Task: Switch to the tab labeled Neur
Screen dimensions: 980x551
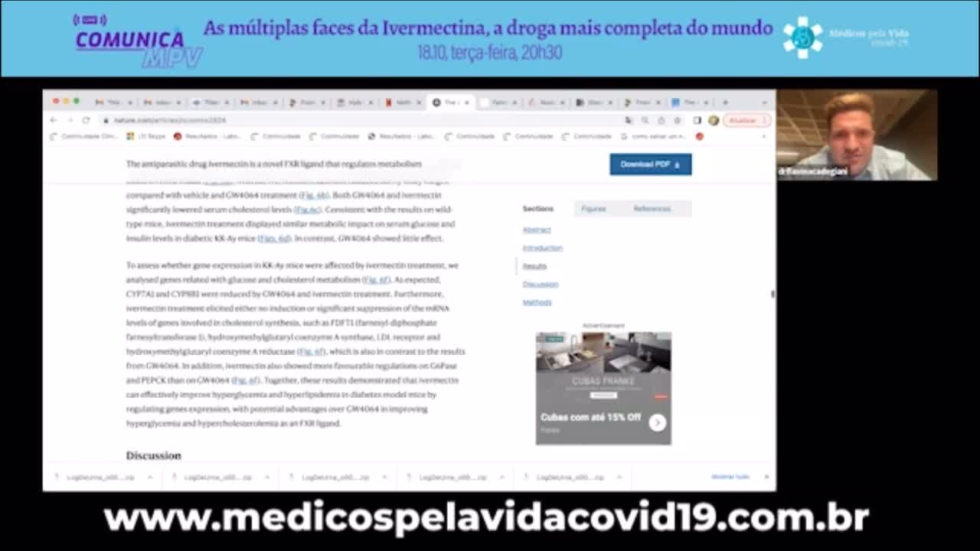Action: point(546,102)
